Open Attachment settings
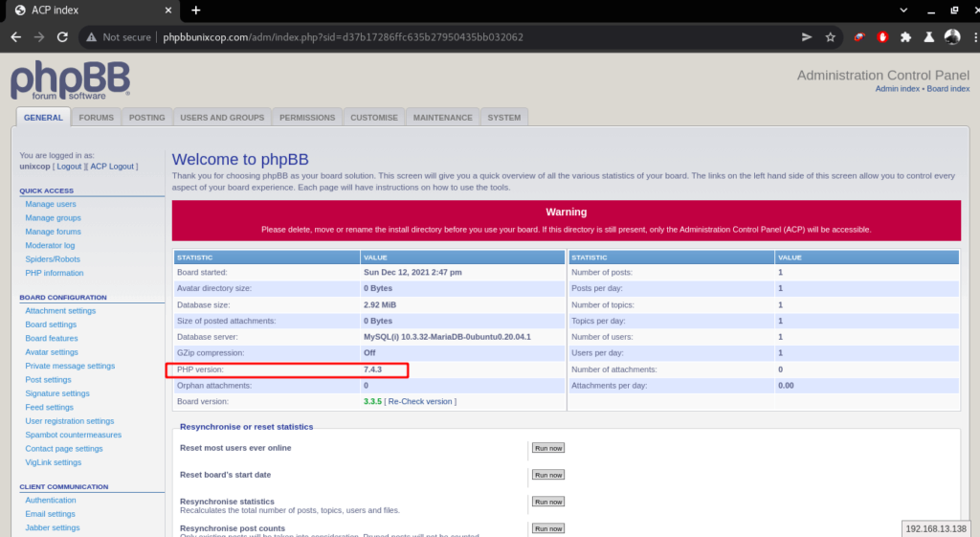This screenshot has height=537, width=980. click(x=60, y=311)
